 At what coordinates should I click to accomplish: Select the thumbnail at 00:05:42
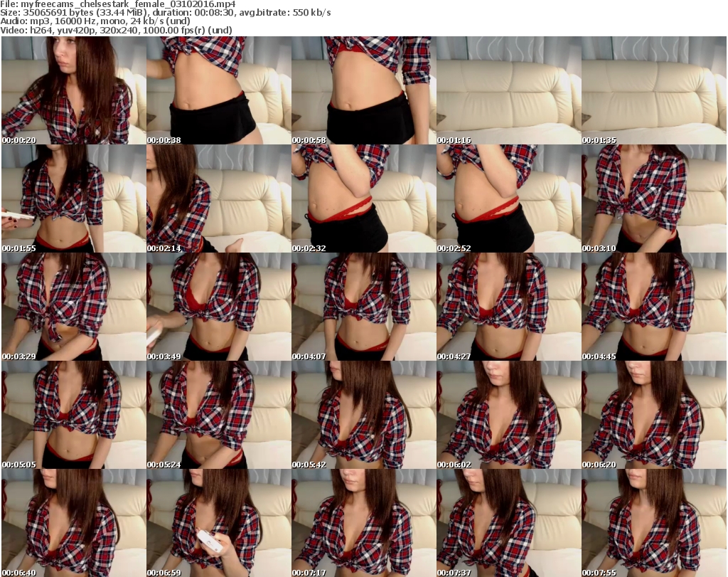point(364,415)
